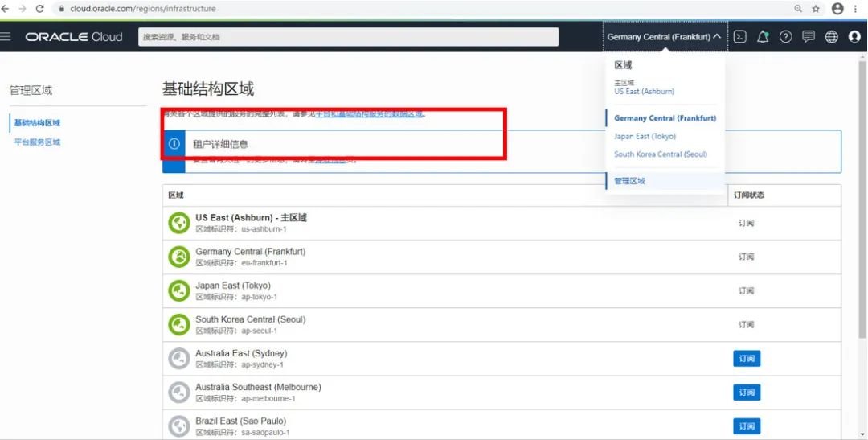Viewport: 868px width, 440px height.
Task: Choose 管理区域 in the region menu
Action: tap(629, 181)
